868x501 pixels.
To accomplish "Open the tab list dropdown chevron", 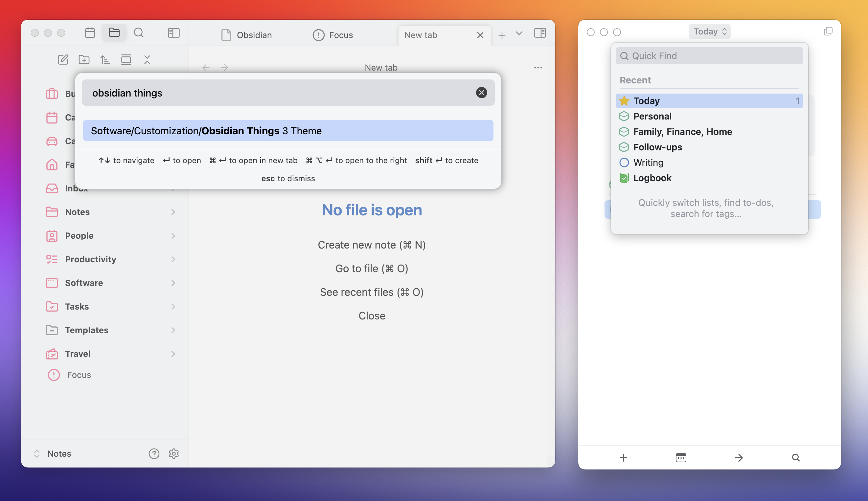I will tap(519, 33).
